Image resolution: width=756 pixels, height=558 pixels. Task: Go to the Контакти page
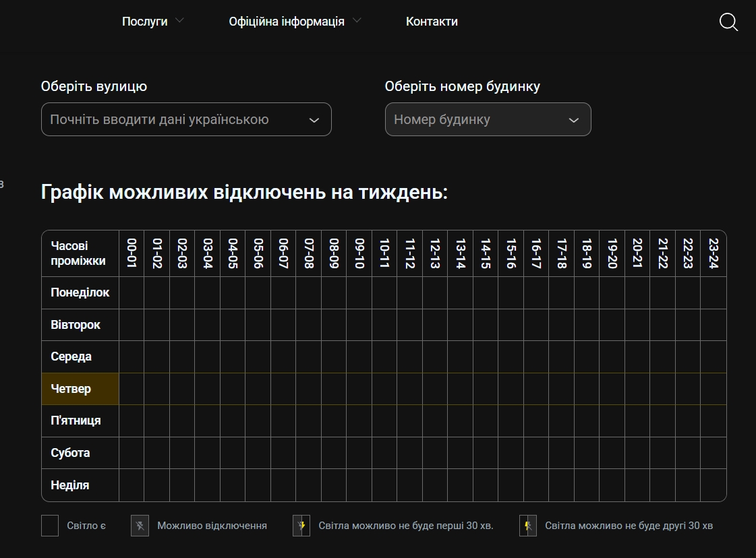click(432, 22)
